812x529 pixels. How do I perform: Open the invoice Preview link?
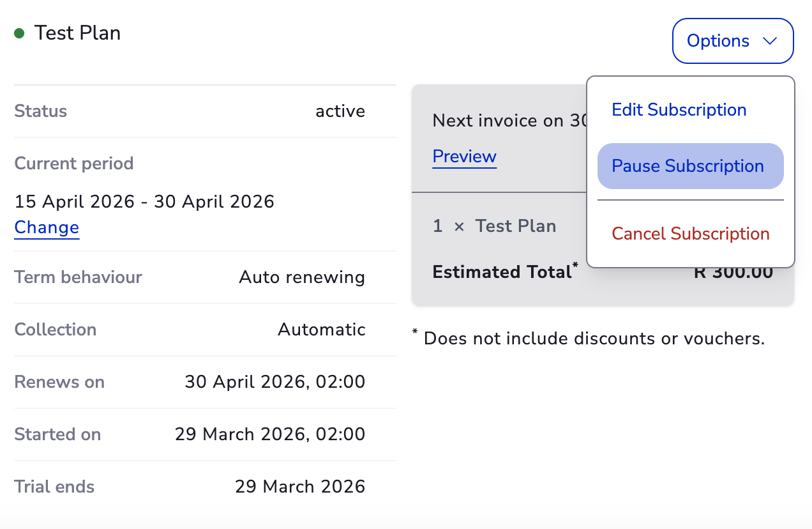tap(464, 157)
